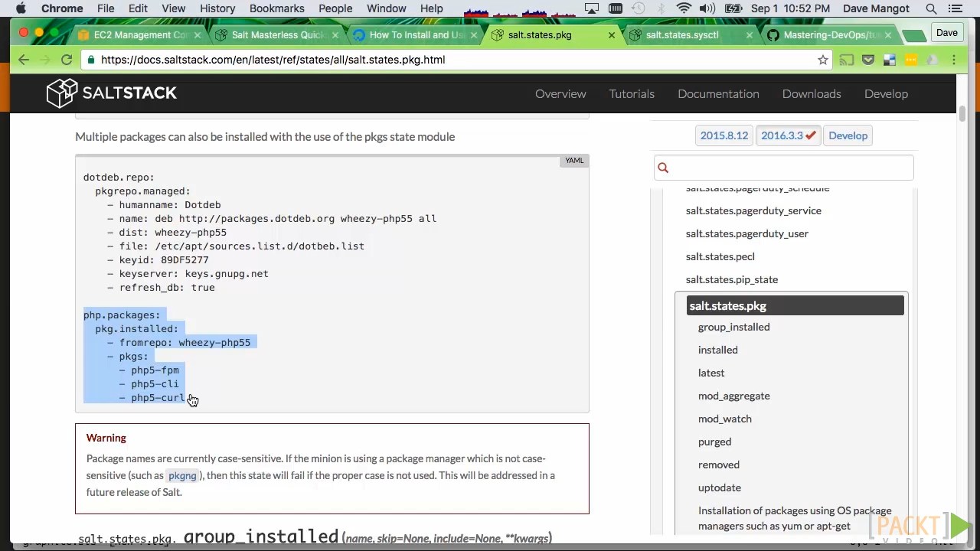The height and width of the screenshot is (551, 980).
Task: Click the yellow dots extension icon
Action: [910, 60]
